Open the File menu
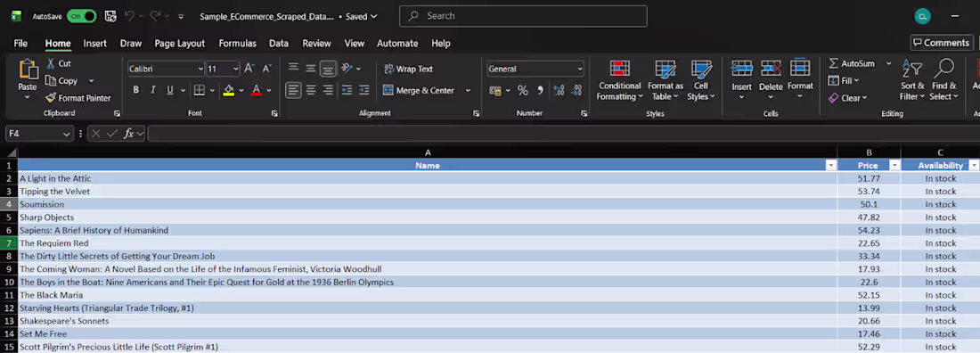Viewport: 980px width, 353px height. pyautogui.click(x=20, y=43)
